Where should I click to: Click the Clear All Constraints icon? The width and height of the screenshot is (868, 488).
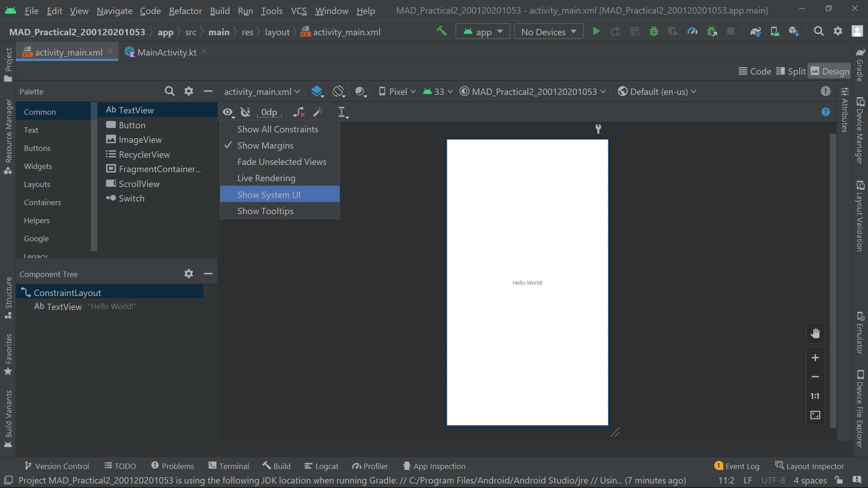299,112
